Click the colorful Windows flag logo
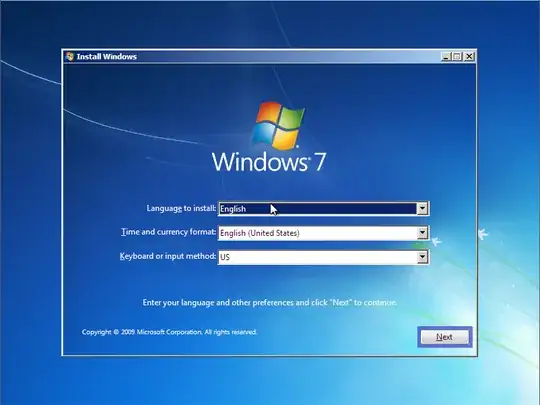 (x=278, y=125)
